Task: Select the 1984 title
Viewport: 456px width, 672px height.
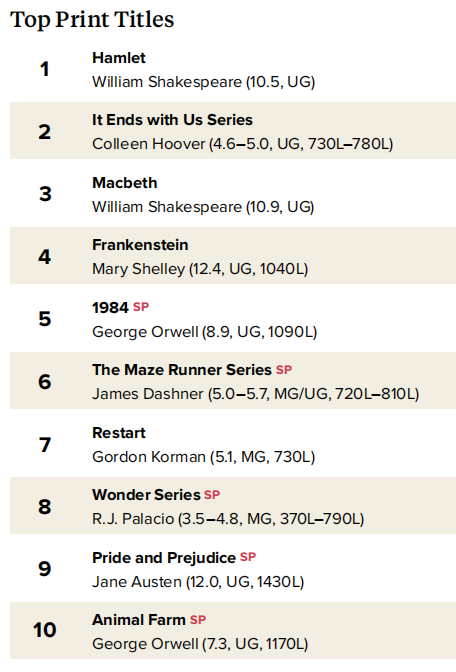Action: point(110,308)
